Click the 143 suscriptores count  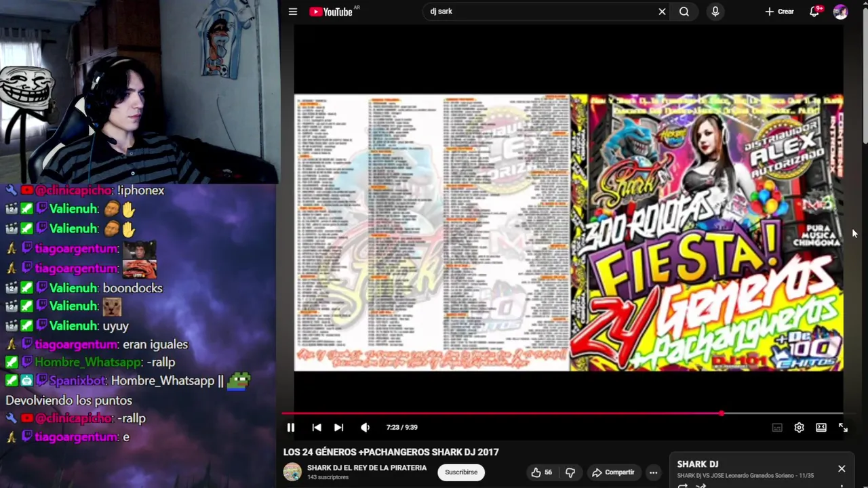pos(328,477)
